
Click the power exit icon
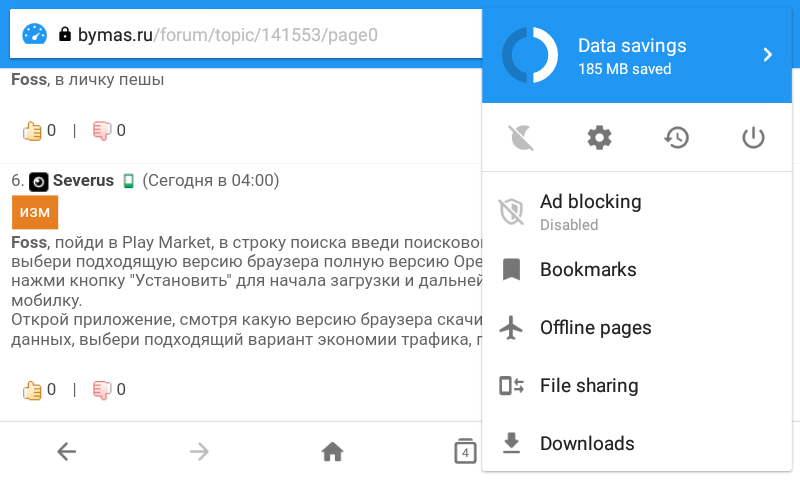pyautogui.click(x=753, y=138)
